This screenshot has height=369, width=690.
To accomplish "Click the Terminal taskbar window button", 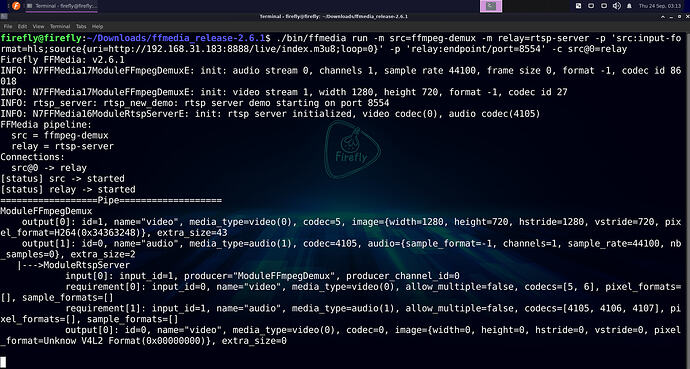I will pos(61,6).
